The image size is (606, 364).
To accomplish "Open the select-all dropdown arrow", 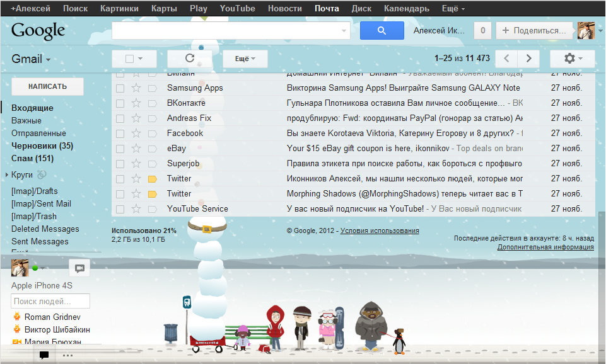I will click(140, 59).
